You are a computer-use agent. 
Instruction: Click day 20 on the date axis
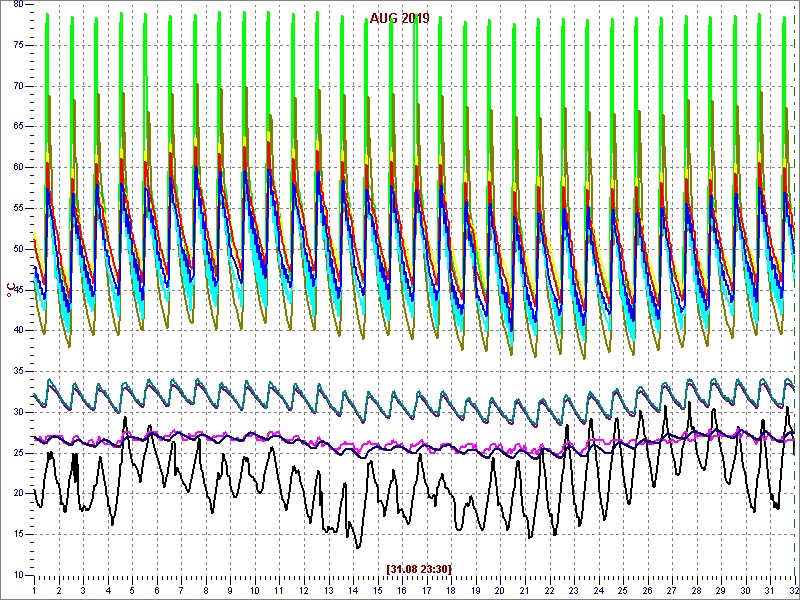pyautogui.click(x=500, y=590)
